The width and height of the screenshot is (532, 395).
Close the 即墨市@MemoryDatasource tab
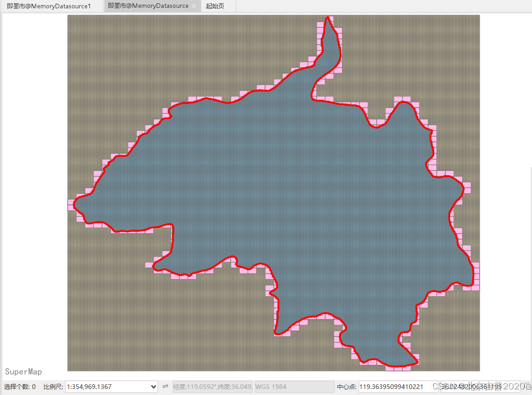coord(194,6)
